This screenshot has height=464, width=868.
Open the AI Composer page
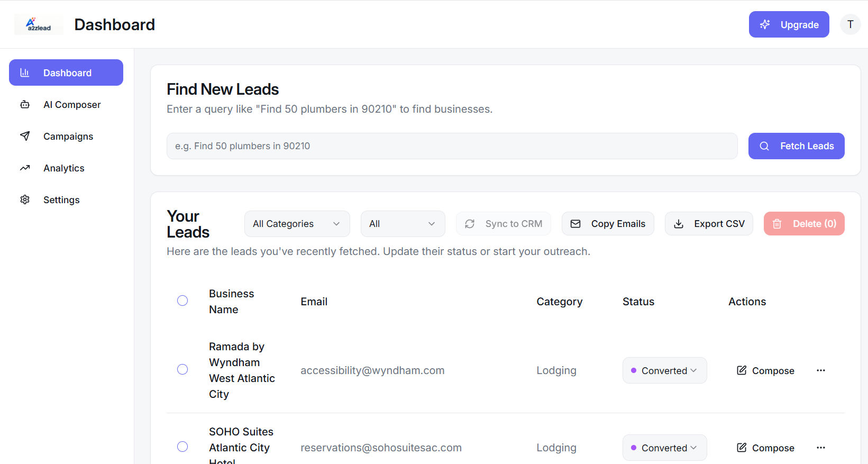click(71, 105)
